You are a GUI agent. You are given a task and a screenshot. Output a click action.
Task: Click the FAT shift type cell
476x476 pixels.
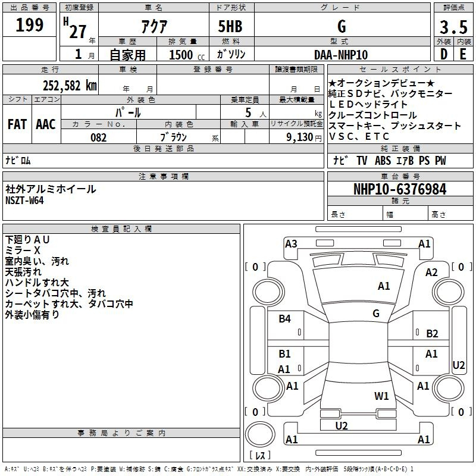[17, 124]
